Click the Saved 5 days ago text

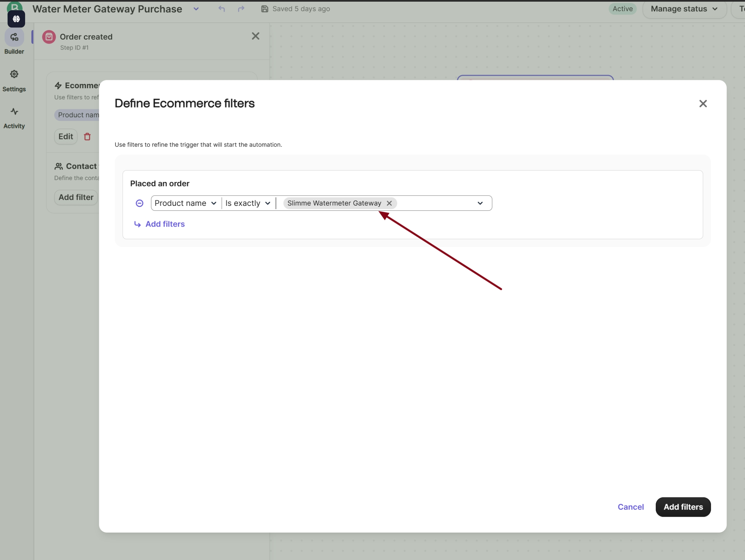click(301, 9)
